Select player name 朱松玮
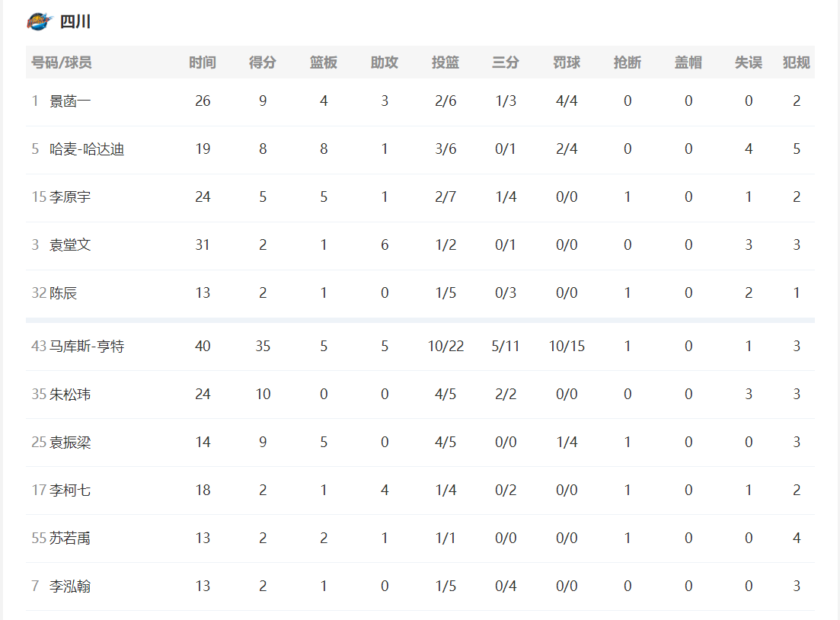The height and width of the screenshot is (620, 840). point(70,395)
